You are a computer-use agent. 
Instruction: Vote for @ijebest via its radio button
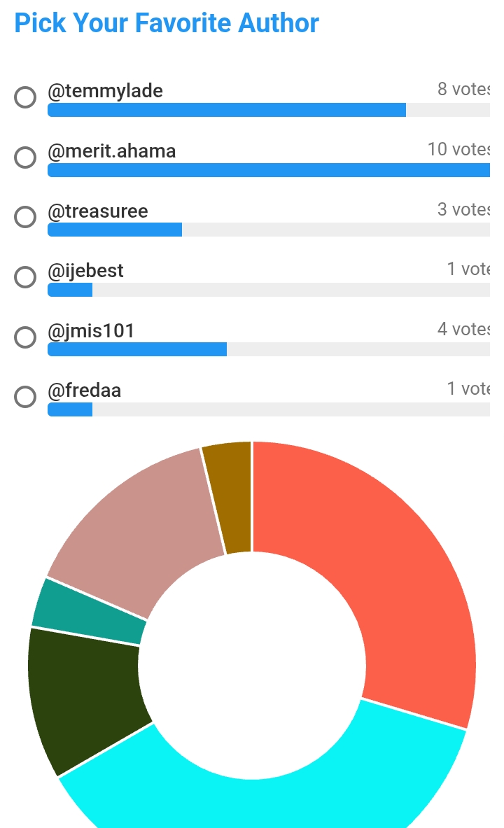[x=25, y=277]
